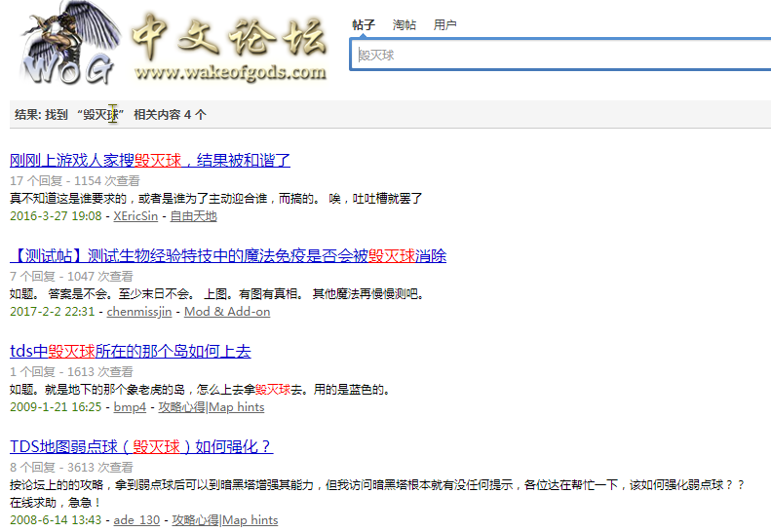This screenshot has width=771, height=532.
Task: Open the thread tds中毁灭球所在的那个岛如何上去
Action: point(130,352)
